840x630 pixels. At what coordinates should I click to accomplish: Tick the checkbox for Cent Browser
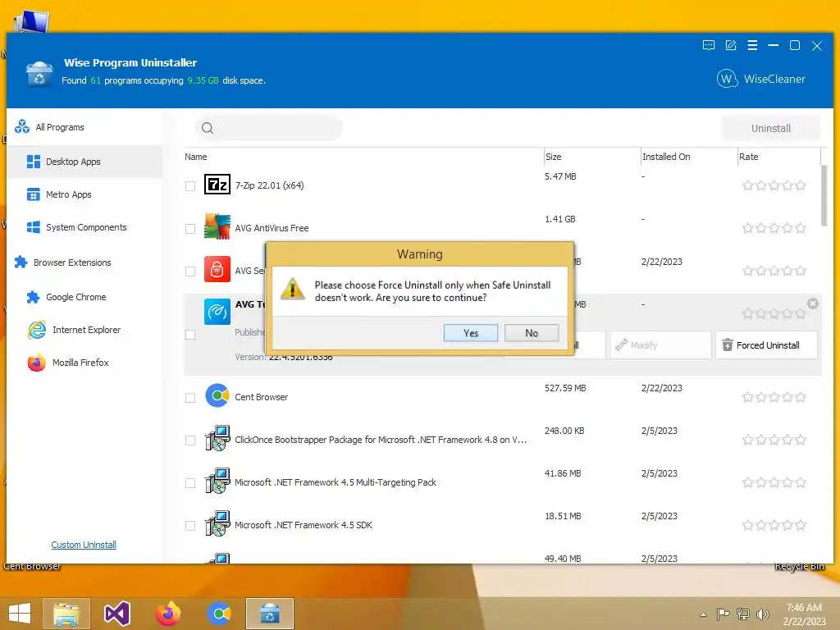pyautogui.click(x=190, y=398)
